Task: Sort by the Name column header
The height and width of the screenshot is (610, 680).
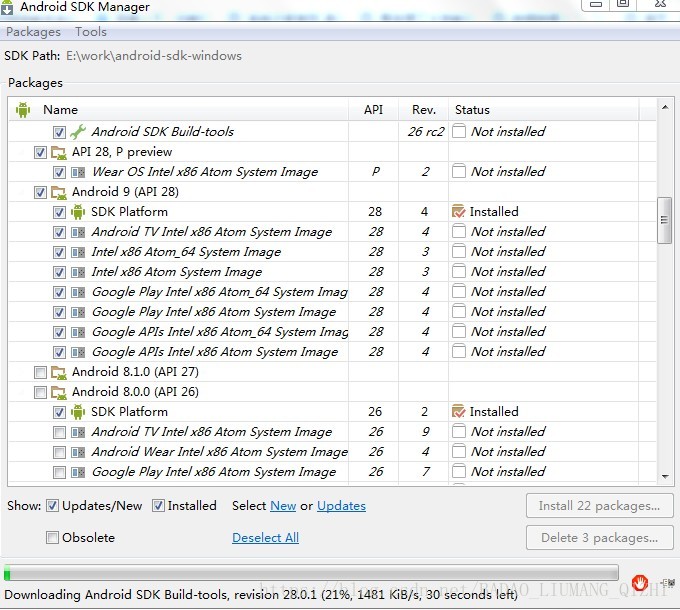Action: [x=60, y=110]
